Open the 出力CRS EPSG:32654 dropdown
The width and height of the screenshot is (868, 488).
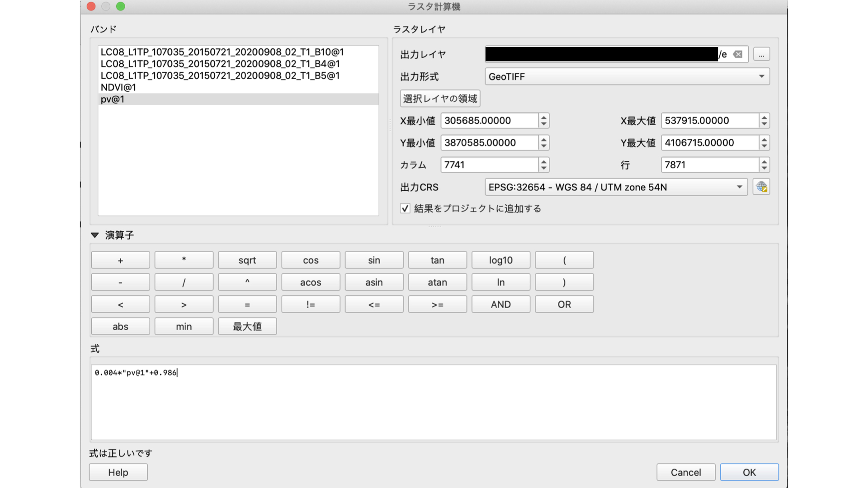(616, 187)
